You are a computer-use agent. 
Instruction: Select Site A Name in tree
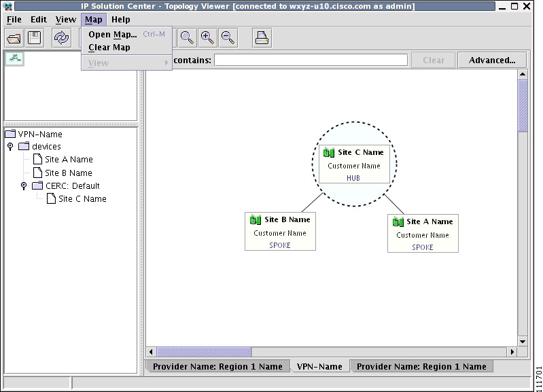point(69,159)
